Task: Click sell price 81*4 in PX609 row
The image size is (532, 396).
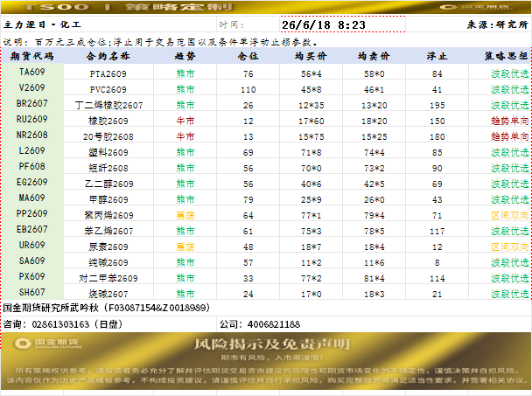Action: click(x=374, y=278)
